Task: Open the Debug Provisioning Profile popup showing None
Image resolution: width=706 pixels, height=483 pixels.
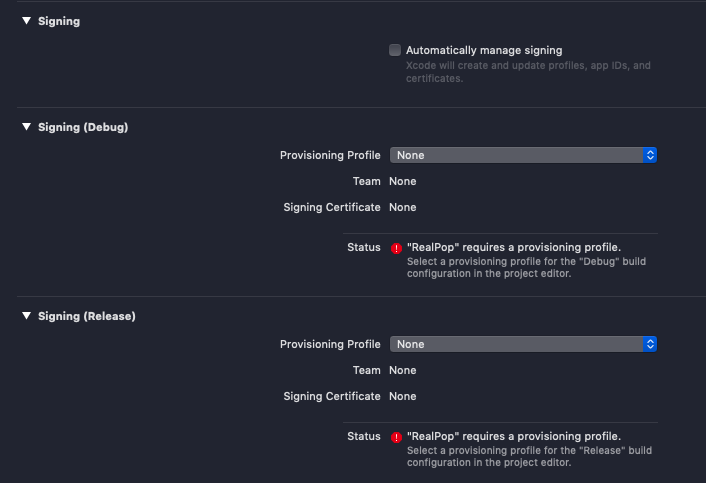Action: pos(515,155)
